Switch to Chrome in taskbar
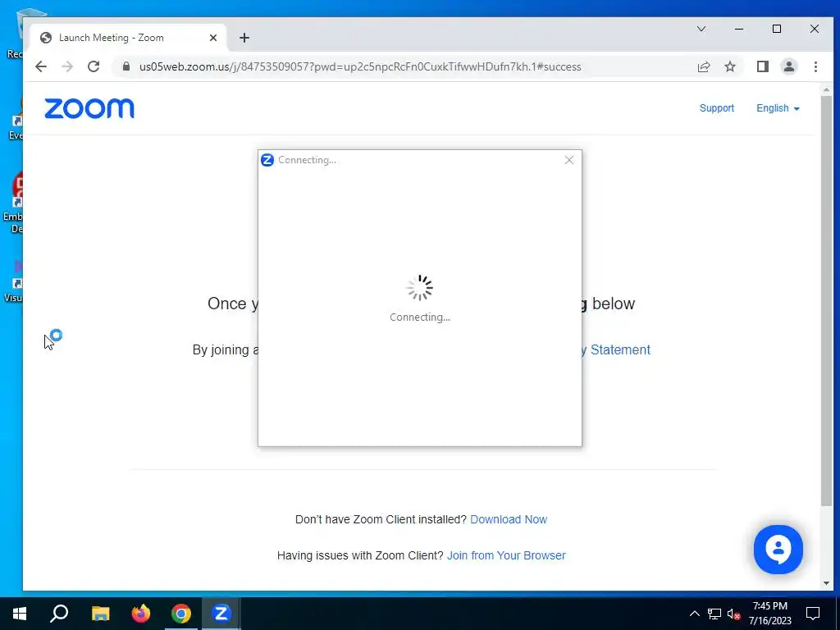The width and height of the screenshot is (840, 630). (181, 614)
